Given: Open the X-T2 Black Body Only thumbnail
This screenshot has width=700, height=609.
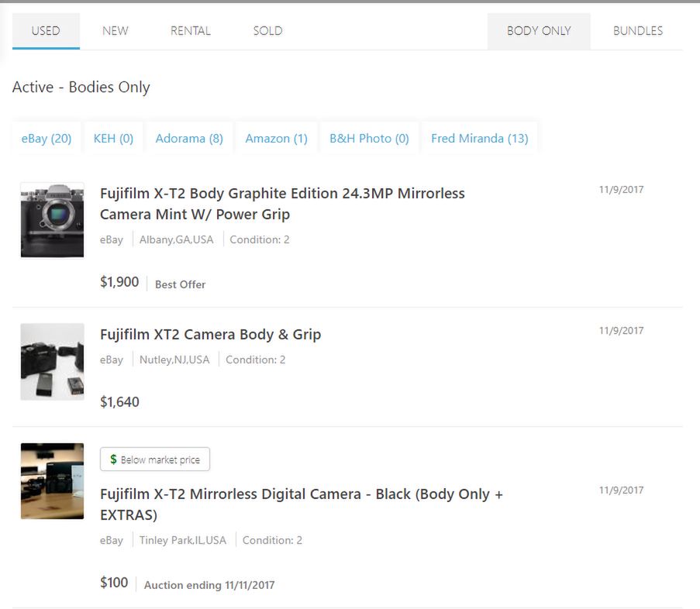Looking at the screenshot, I should coord(52,481).
